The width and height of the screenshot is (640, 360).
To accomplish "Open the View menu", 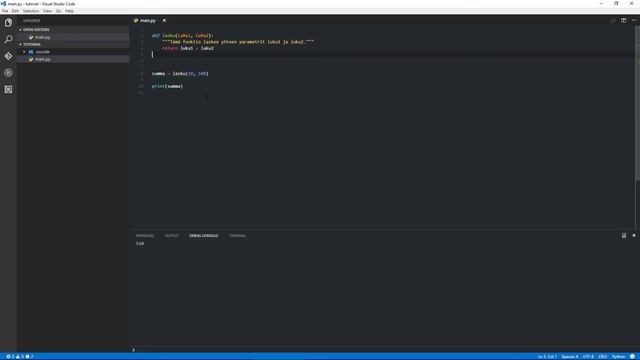I will (x=47, y=11).
